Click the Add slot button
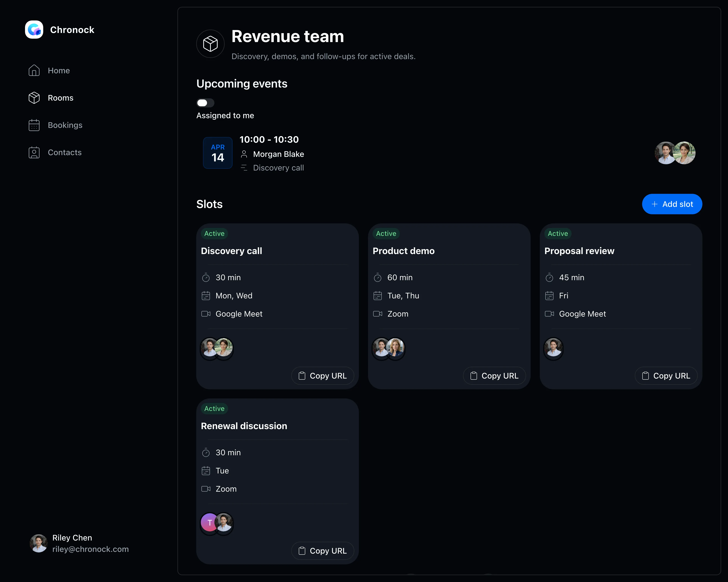728x582 pixels. [x=672, y=204]
